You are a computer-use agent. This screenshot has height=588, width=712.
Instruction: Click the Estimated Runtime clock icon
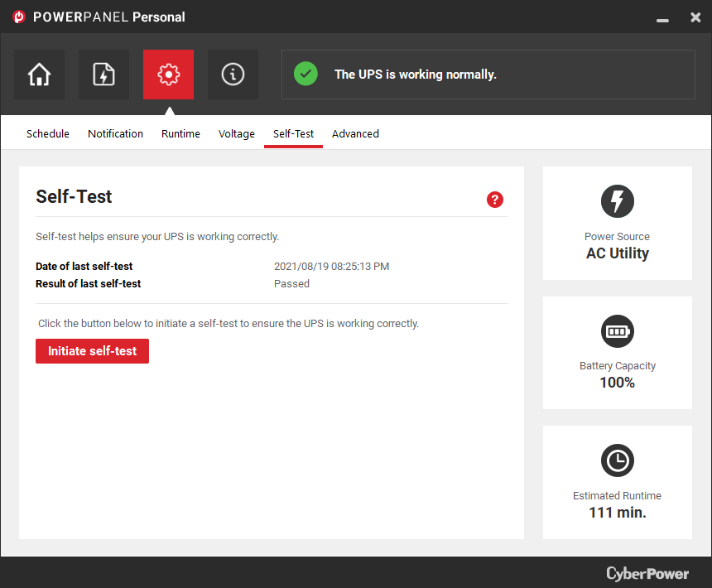(x=618, y=460)
